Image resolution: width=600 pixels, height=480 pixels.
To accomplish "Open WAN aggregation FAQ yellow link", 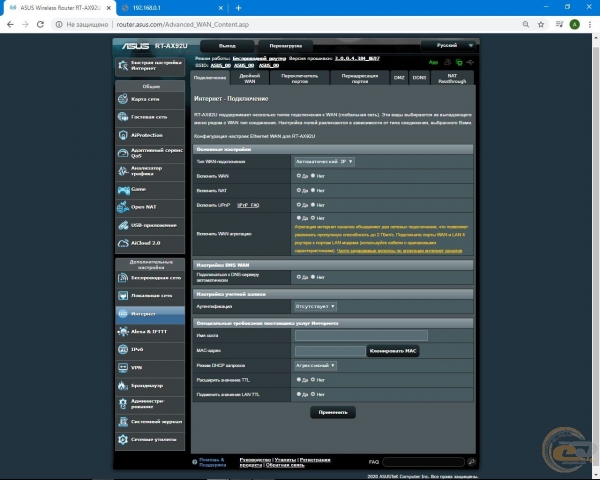I will (399, 251).
